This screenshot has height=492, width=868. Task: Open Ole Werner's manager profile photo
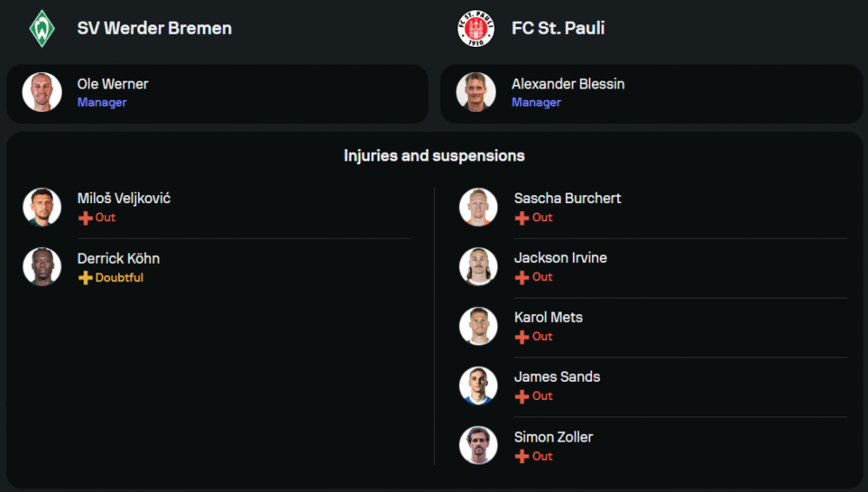[x=42, y=92]
